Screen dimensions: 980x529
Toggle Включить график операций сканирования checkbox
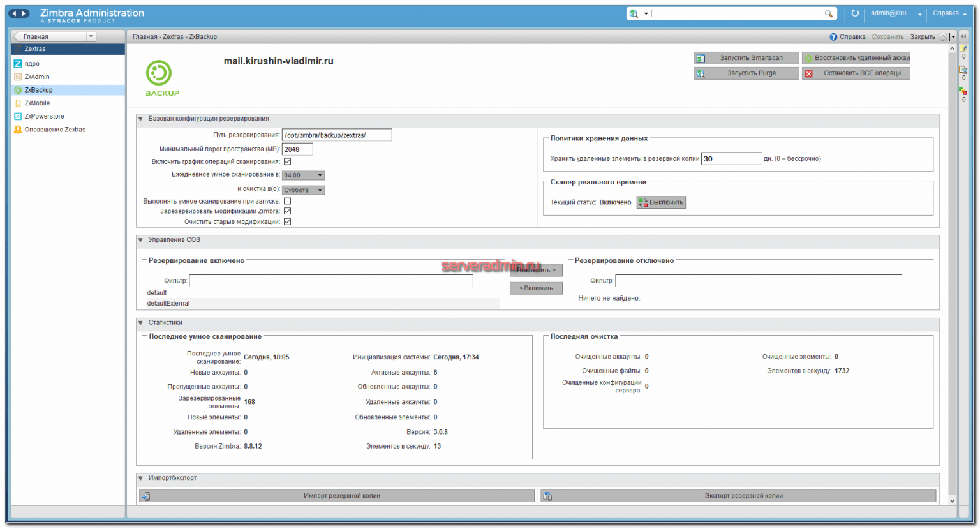[287, 161]
